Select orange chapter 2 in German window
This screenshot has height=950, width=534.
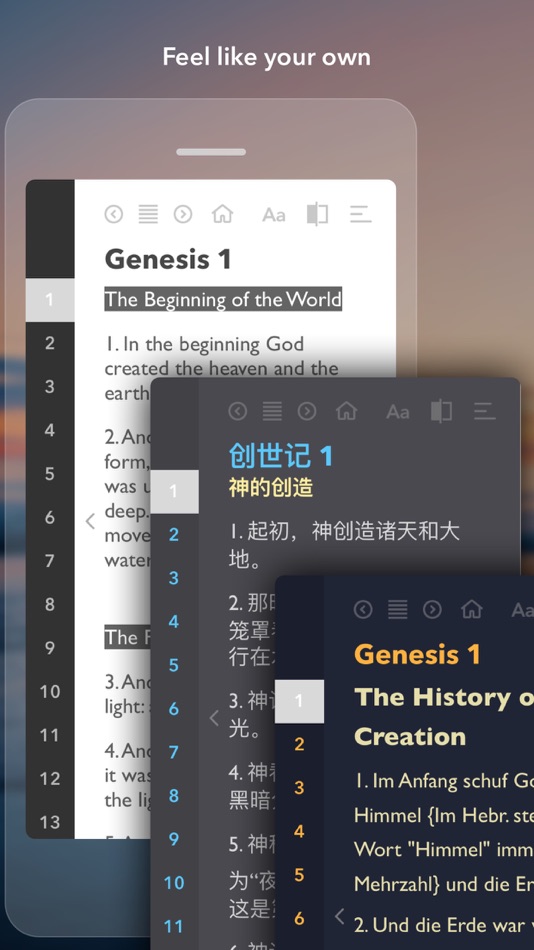coord(299,745)
